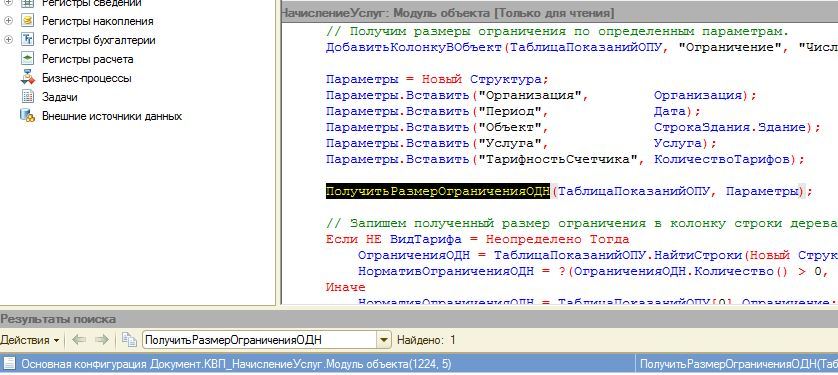Screen dimensions: 838x375
Task: Expand the Регистры сведений tree node
Action: tap(8, 3)
